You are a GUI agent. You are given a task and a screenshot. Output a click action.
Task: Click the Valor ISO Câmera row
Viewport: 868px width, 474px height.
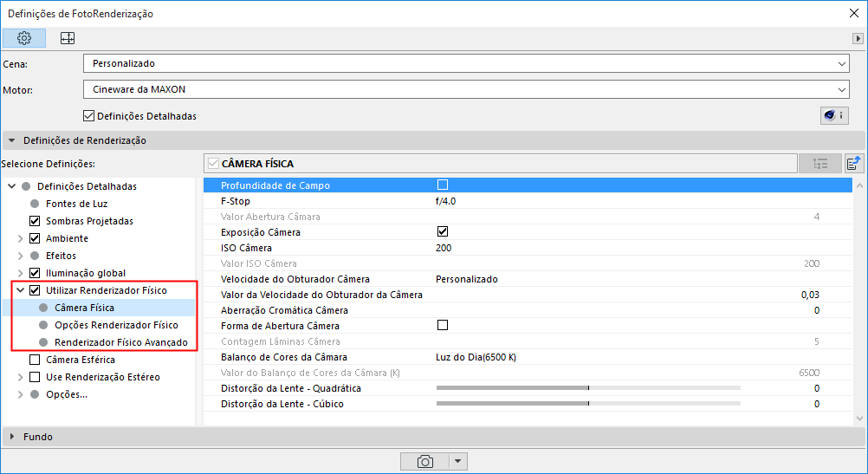coord(528,263)
